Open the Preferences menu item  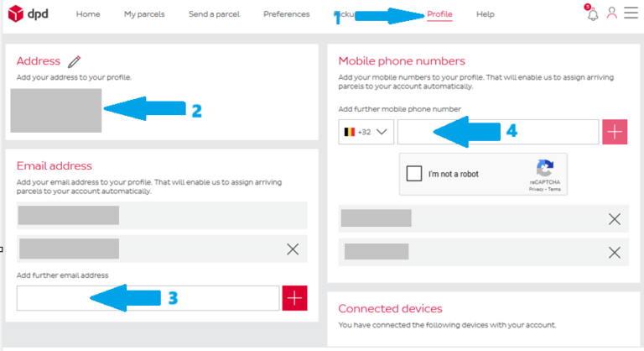286,14
